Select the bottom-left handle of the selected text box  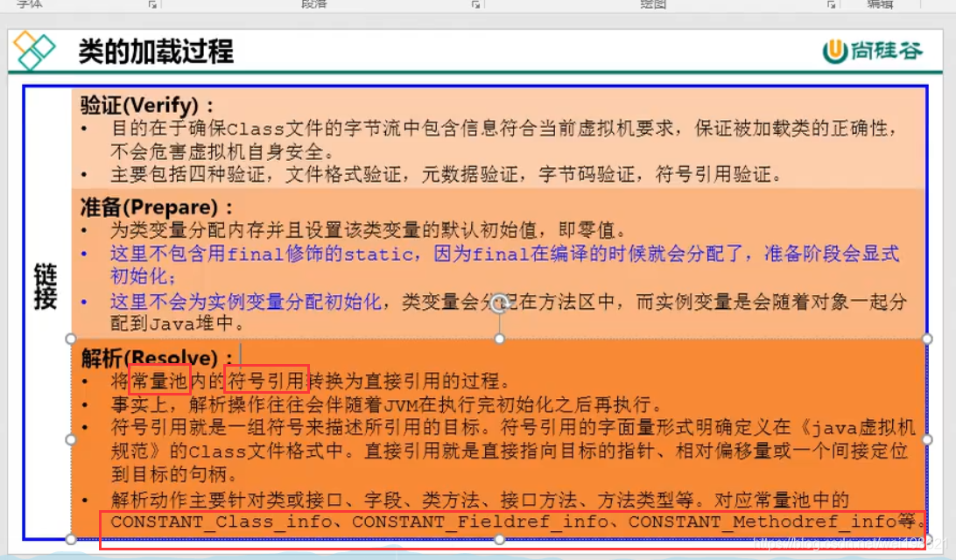[71, 539]
